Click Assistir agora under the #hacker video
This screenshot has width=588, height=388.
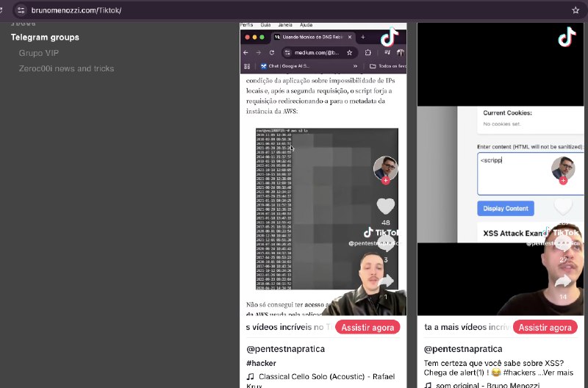click(367, 327)
